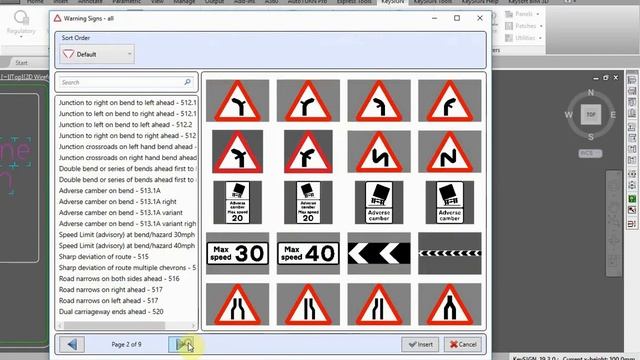This screenshot has width=640, height=360.
Task: Select 'Sharp deviation of route - 515'
Action: tap(104, 257)
